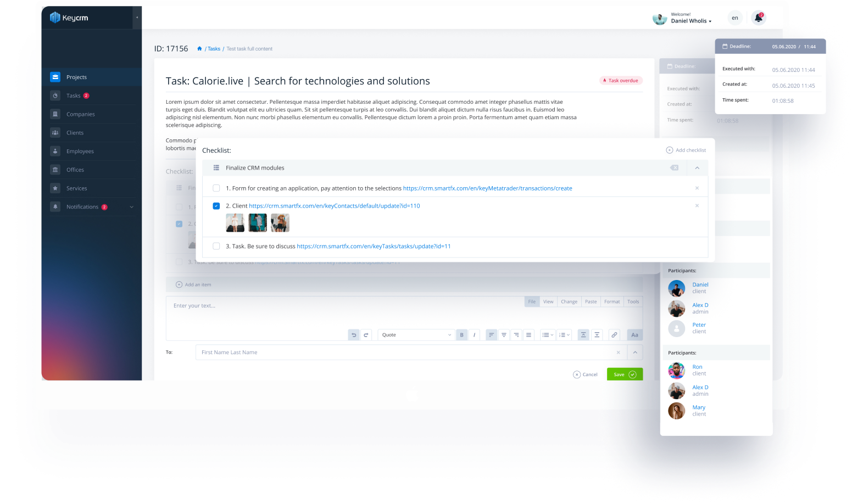Open Daniel Wholis user dropdown
Screen dimensions: 852x504
(691, 21)
